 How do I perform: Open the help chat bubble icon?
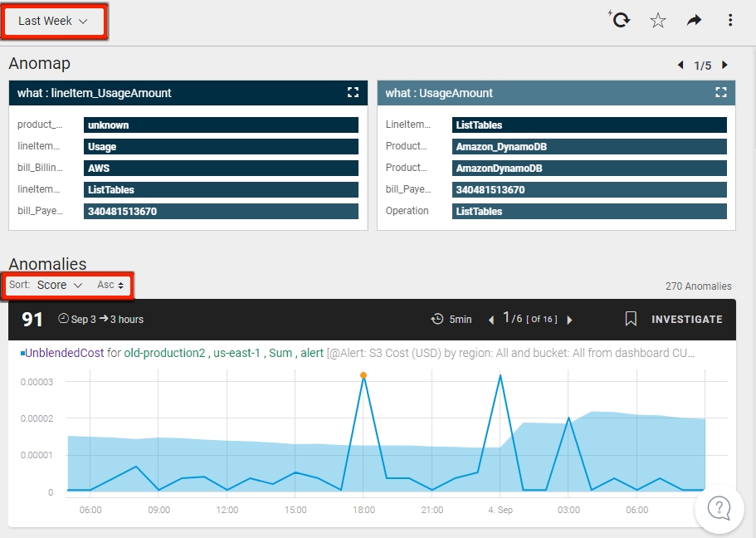point(719,509)
